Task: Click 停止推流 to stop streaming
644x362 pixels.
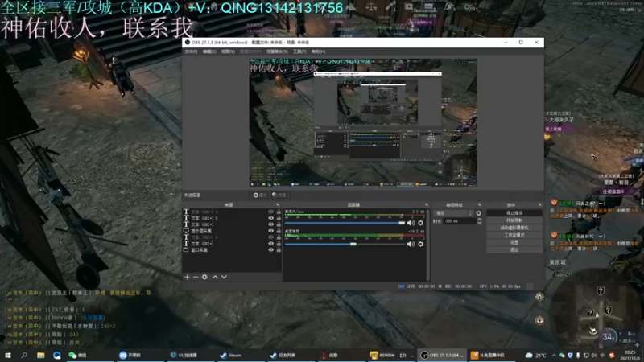Action: click(x=514, y=213)
